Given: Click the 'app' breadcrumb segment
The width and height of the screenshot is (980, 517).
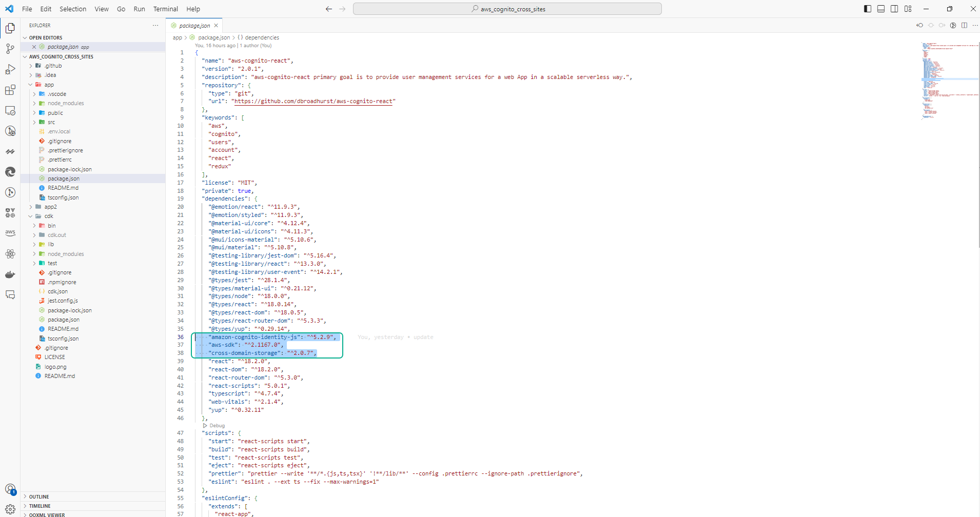Looking at the screenshot, I should point(178,37).
